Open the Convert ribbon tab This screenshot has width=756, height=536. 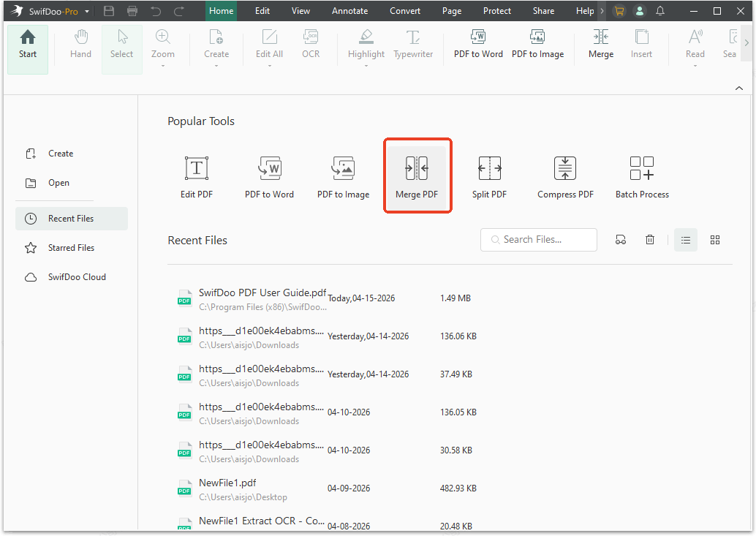click(x=404, y=11)
